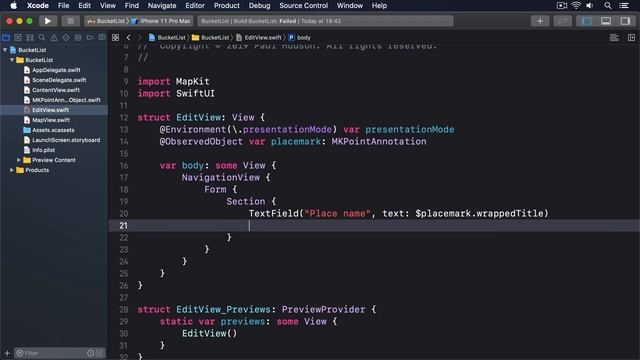
Task: Open the Issue navigator warning icon
Action: (x=54, y=38)
